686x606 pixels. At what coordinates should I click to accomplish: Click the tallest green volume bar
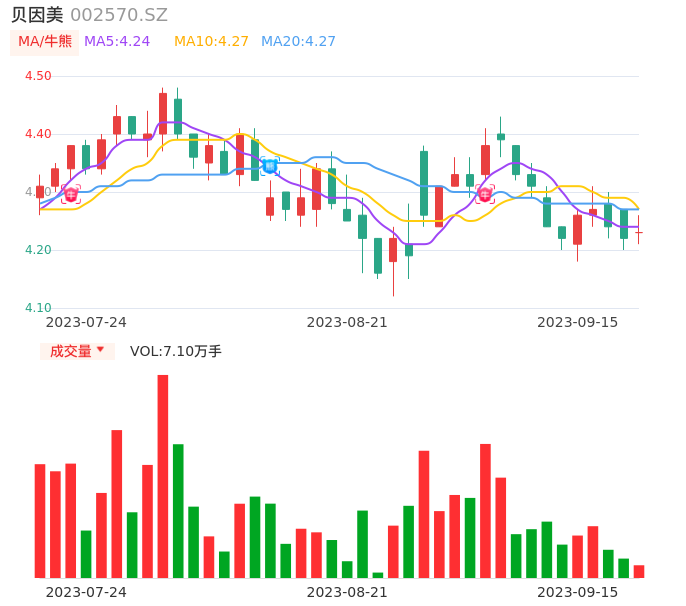178,510
